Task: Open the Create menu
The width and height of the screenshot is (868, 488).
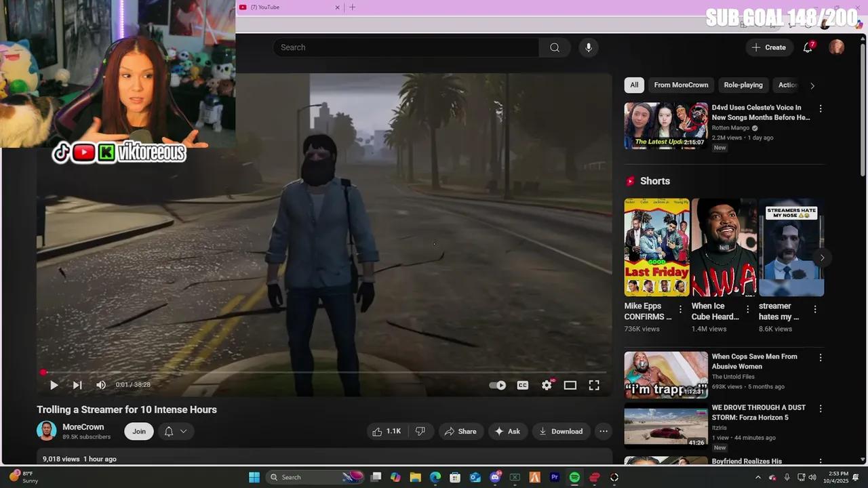Action: [769, 47]
